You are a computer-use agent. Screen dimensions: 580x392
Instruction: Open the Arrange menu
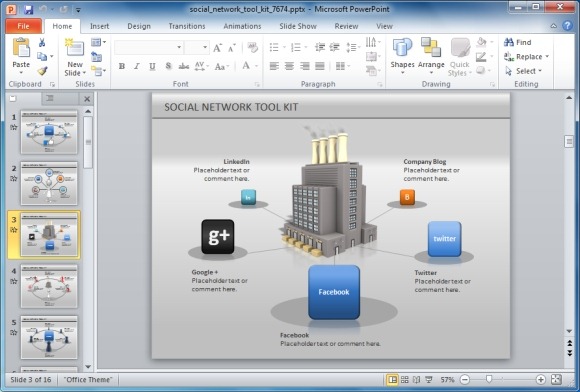pos(431,55)
